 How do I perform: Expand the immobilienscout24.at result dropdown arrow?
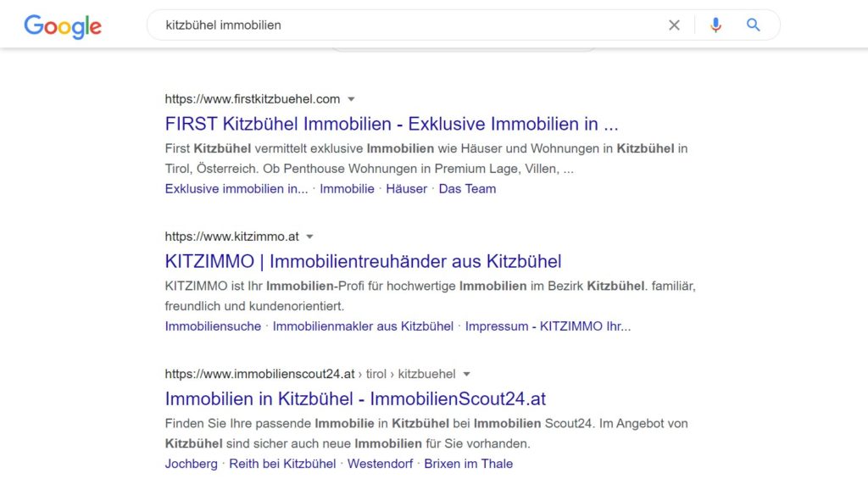pyautogui.click(x=466, y=374)
